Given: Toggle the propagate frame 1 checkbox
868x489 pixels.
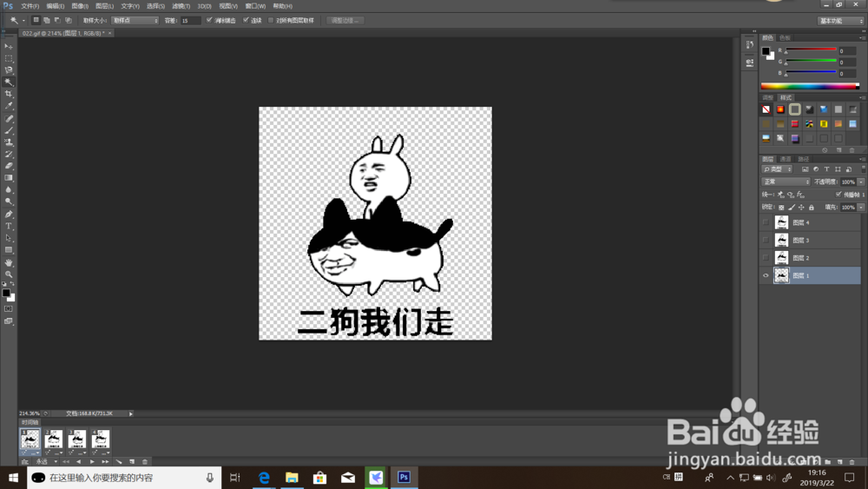Looking at the screenshot, I should [x=838, y=195].
